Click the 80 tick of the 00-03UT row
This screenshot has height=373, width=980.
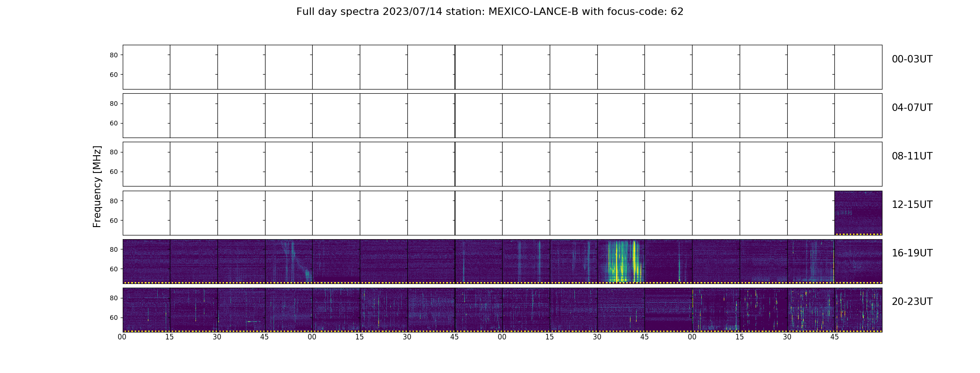tap(113, 55)
